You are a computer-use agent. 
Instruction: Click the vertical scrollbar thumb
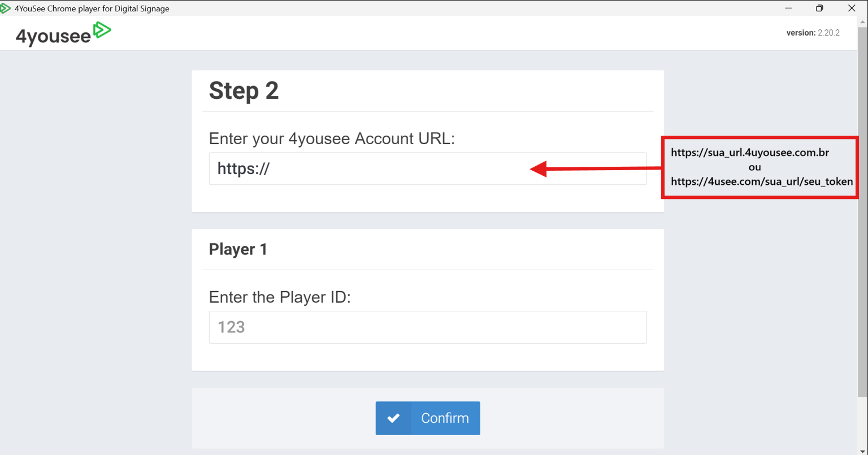(x=862, y=212)
